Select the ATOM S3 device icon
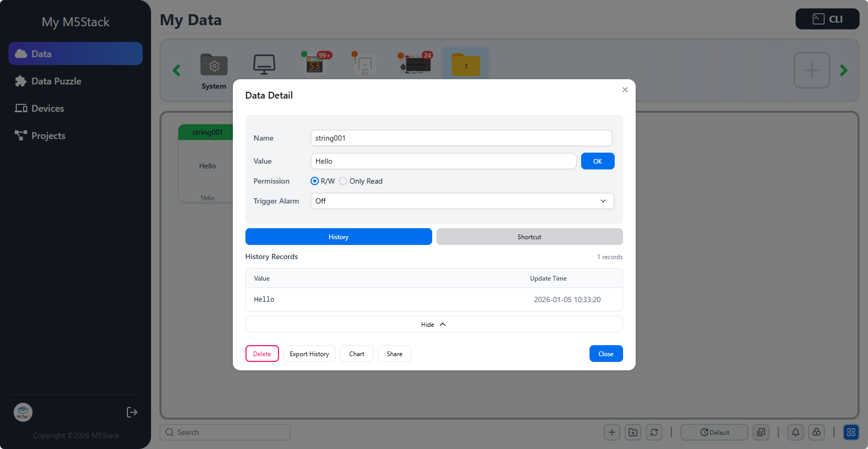 (315, 65)
